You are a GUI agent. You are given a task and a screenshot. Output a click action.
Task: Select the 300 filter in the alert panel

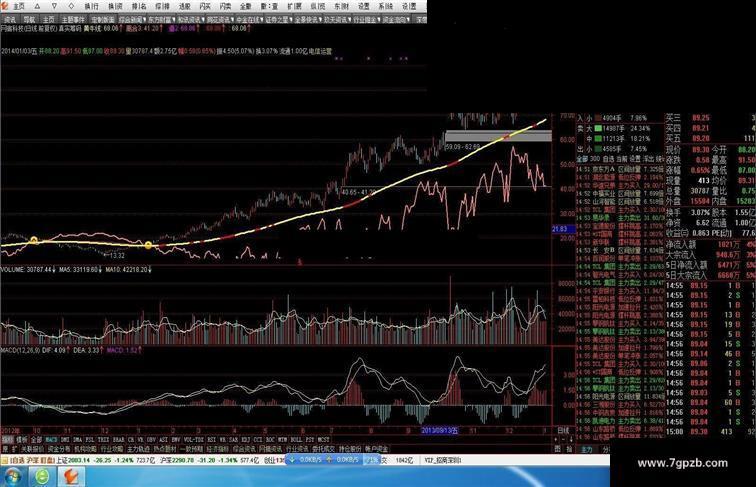595,159
